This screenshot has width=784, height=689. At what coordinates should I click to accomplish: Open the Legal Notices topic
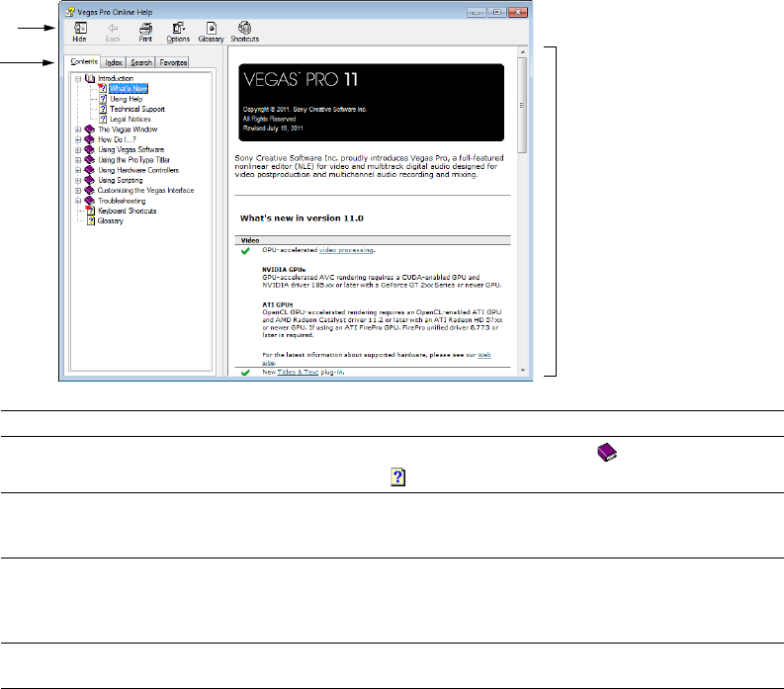click(x=130, y=119)
